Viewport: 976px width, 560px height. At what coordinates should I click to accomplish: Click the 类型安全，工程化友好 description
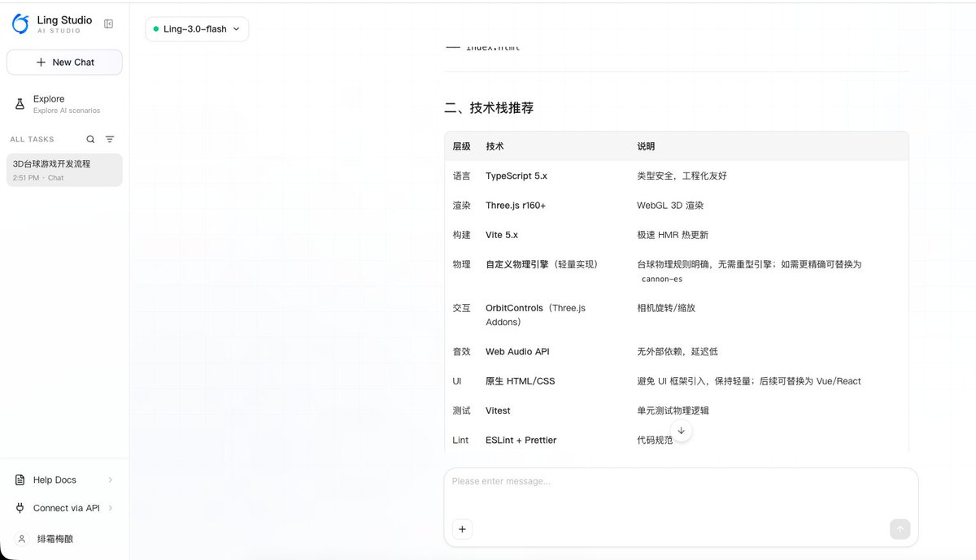click(682, 176)
